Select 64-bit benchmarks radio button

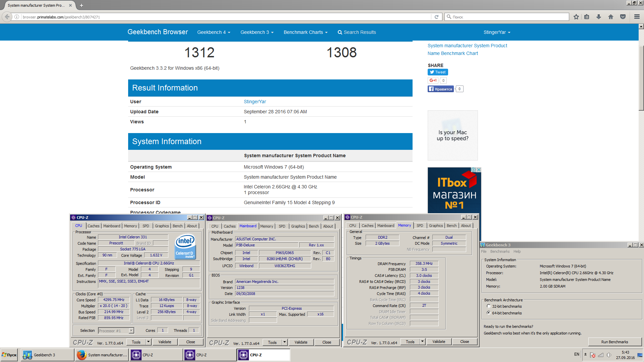[x=489, y=313]
